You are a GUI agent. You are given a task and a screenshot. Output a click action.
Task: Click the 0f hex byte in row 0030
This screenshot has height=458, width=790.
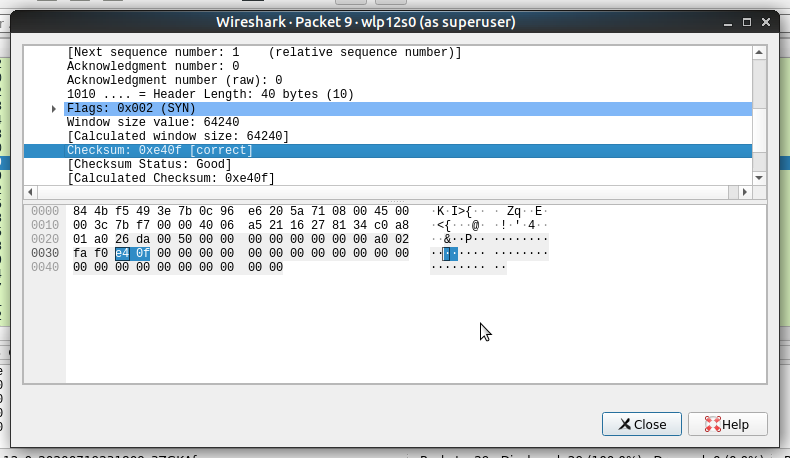click(143, 253)
